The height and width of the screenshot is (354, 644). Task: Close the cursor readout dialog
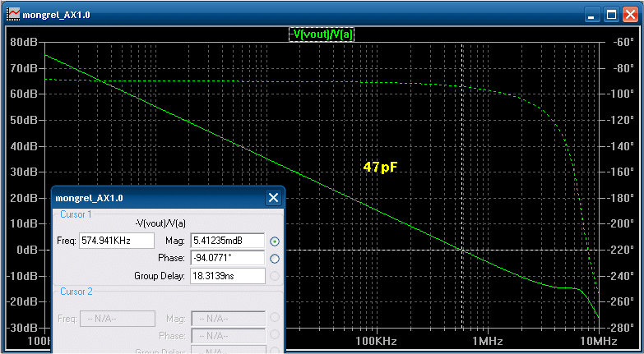click(x=273, y=198)
